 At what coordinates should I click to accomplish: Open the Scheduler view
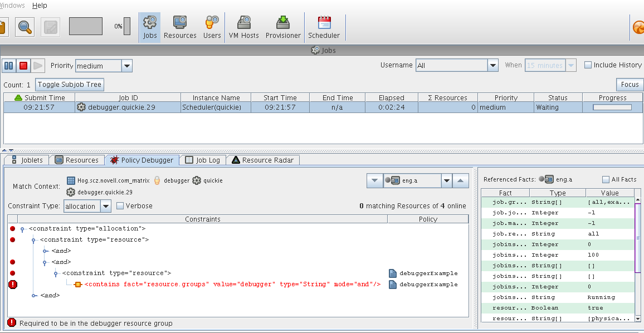[324, 27]
